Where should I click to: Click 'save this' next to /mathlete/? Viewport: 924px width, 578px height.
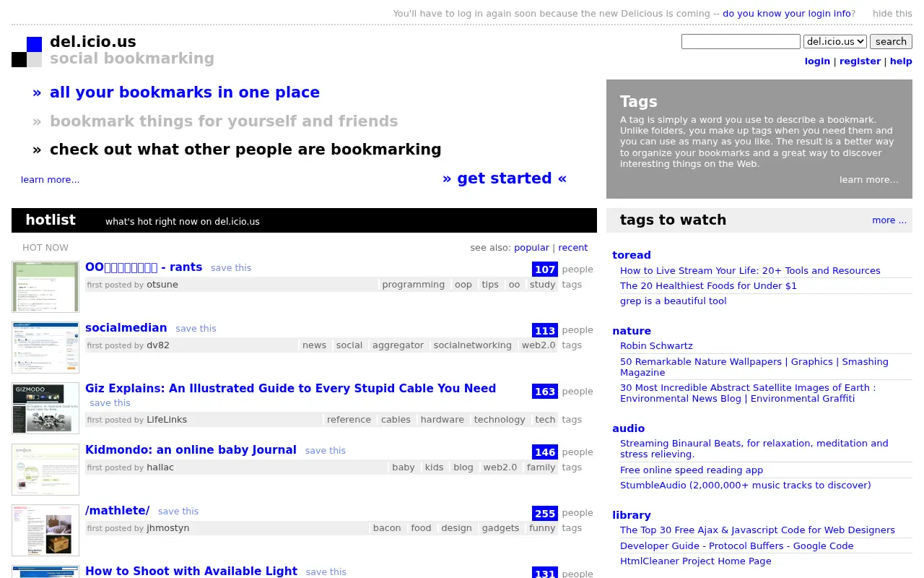point(178,512)
